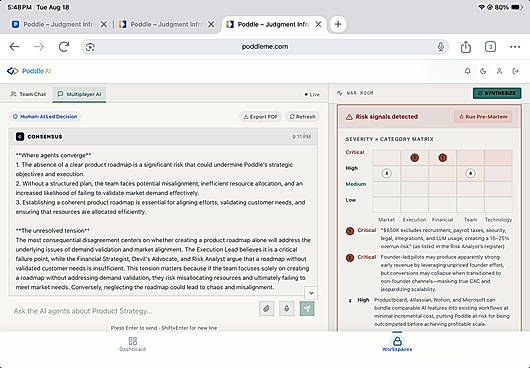The width and height of the screenshot is (530, 368).
Task: Click the Consensus message header
Action: point(163,137)
